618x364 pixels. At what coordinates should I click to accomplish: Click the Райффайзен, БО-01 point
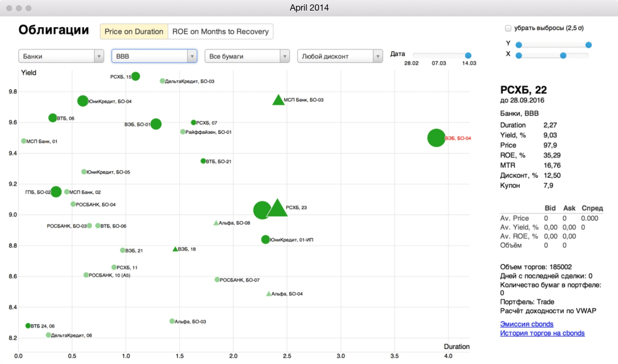[183, 132]
